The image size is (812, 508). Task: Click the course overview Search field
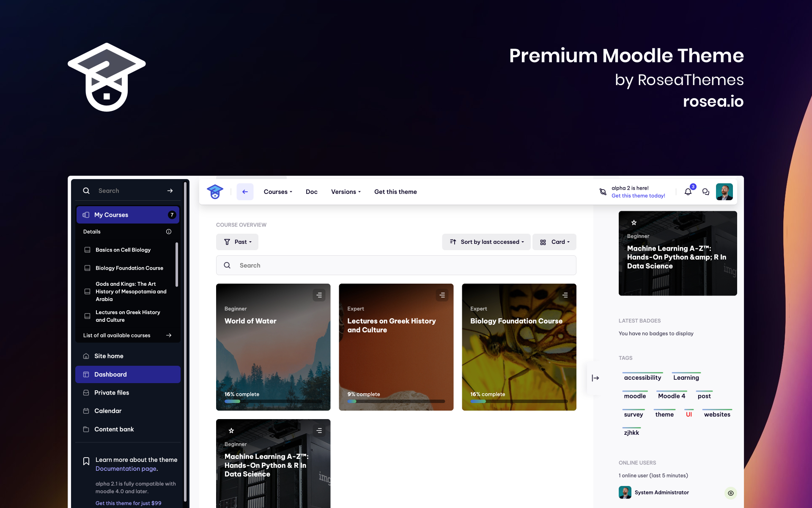point(396,265)
